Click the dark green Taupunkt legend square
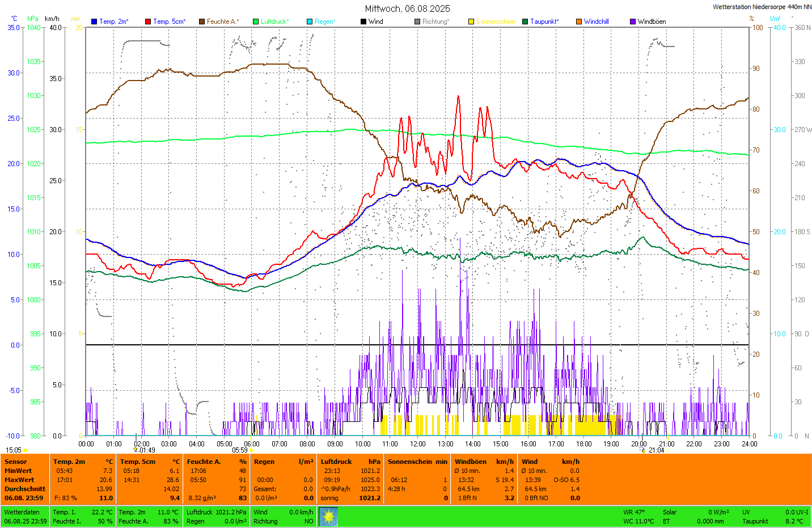Screen dimensions: 812x528 pos(525,22)
